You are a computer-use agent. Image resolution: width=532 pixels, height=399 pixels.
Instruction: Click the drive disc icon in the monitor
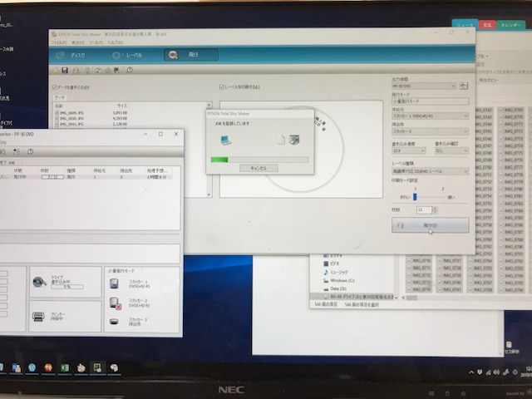point(39,282)
